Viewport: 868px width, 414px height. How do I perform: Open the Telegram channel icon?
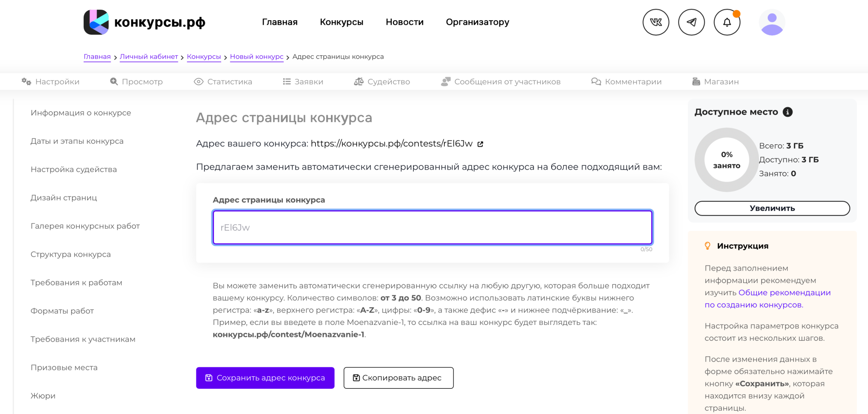tap(691, 22)
